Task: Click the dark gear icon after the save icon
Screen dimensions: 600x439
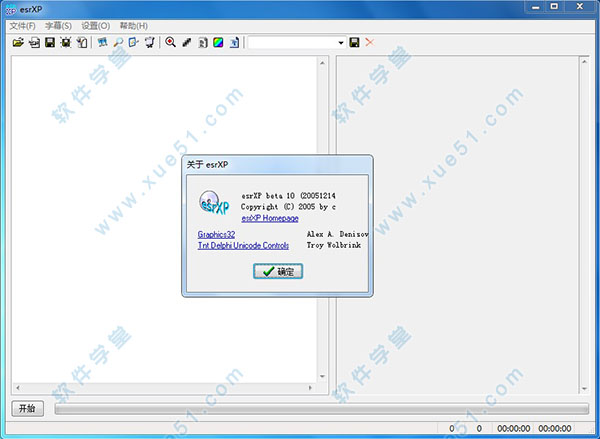Action: pyautogui.click(x=66, y=42)
